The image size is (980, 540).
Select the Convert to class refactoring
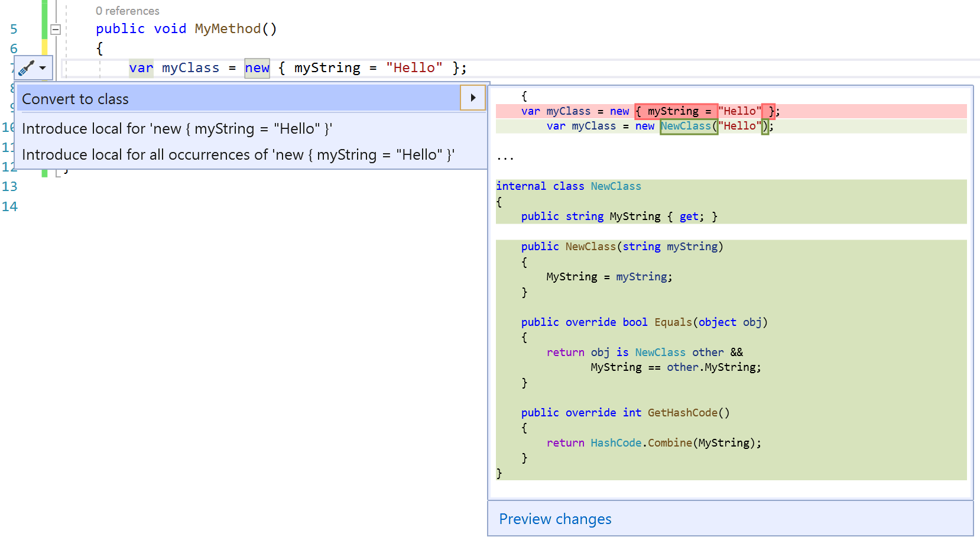pyautogui.click(x=75, y=99)
